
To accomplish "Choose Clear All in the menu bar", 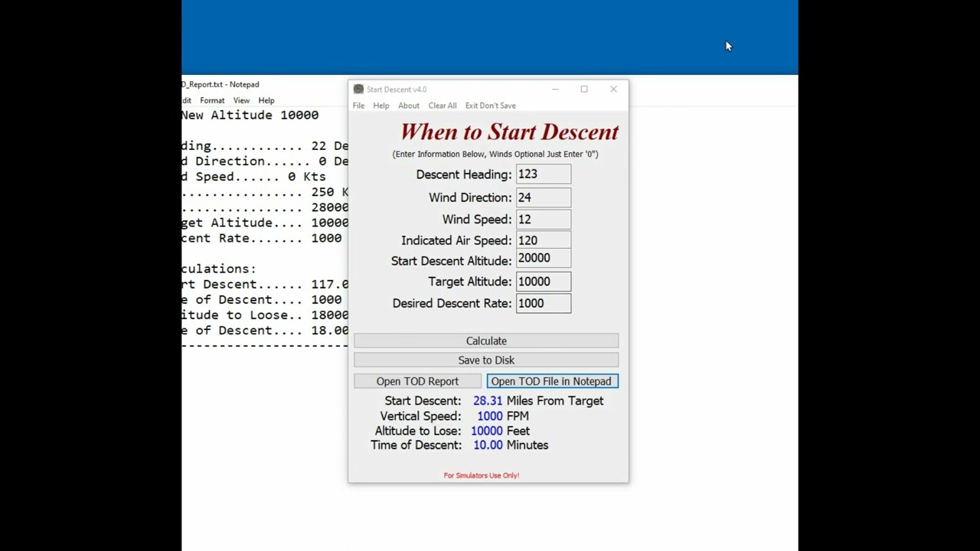I will 443,106.
